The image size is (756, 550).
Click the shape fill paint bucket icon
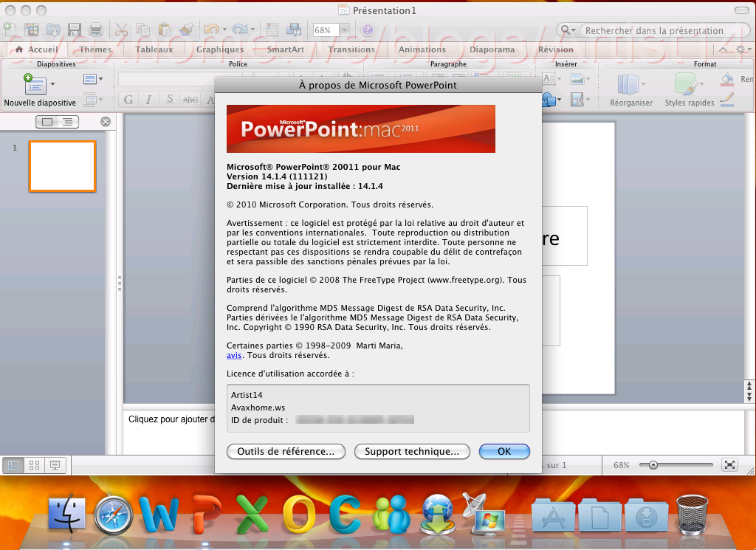pyautogui.click(x=727, y=80)
